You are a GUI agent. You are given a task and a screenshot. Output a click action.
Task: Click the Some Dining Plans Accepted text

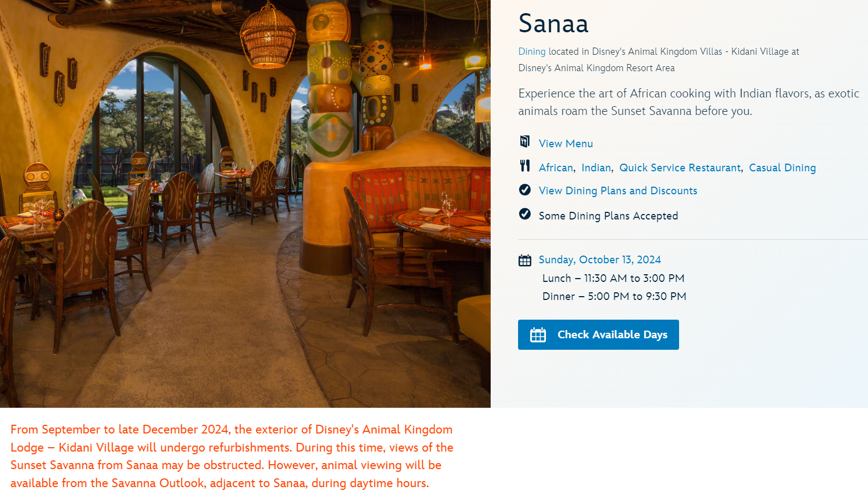[x=608, y=216]
